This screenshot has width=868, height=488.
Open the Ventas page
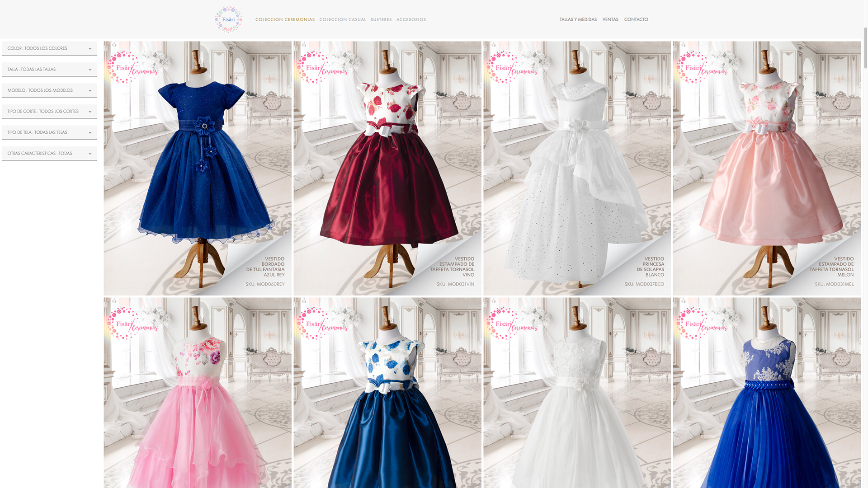point(610,19)
